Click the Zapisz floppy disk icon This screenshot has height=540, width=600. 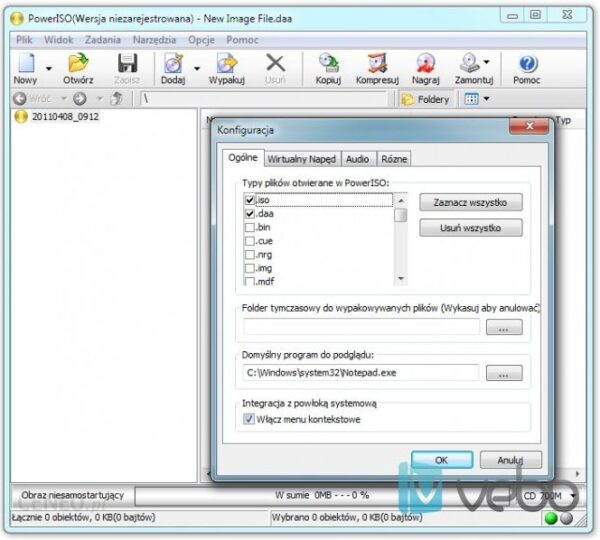pyautogui.click(x=127, y=63)
